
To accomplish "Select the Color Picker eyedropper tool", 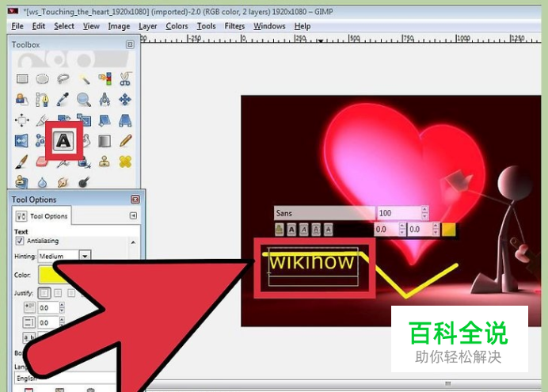I will [63, 100].
